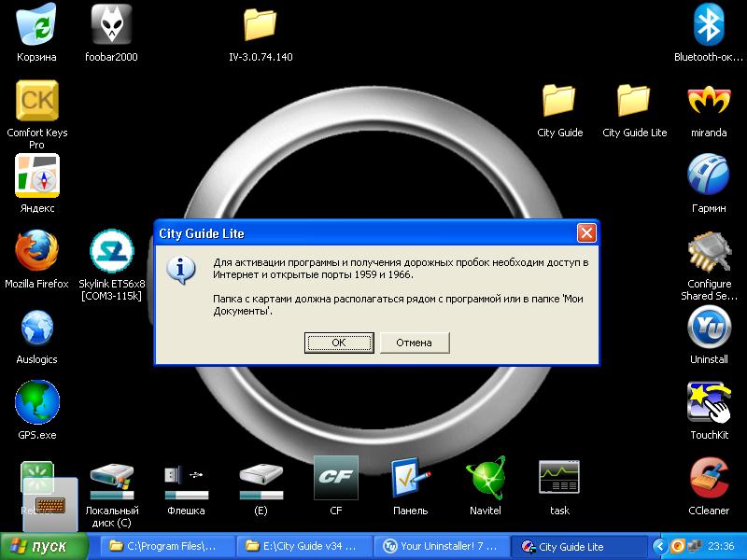Open the miranda desktop icon
This screenshot has width=747, height=560.
click(x=709, y=101)
